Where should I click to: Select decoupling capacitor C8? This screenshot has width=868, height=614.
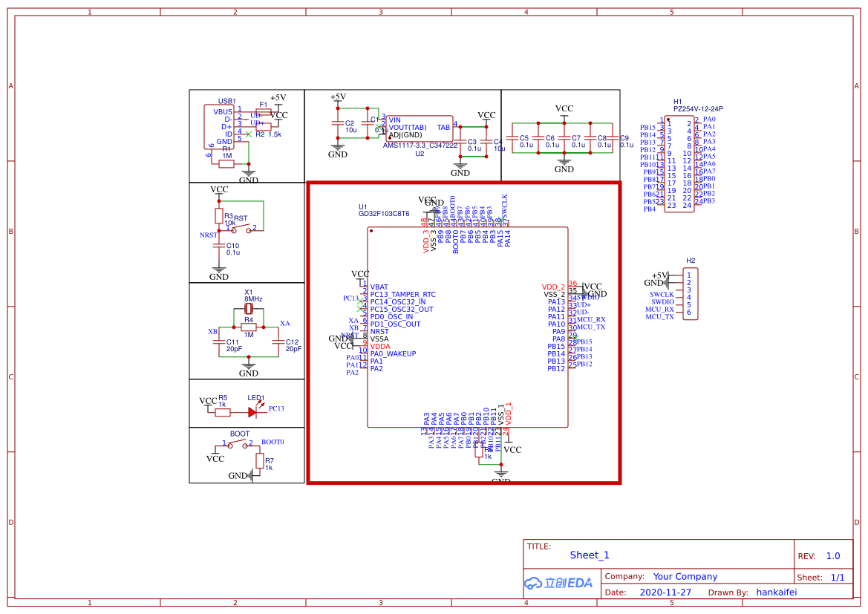click(590, 138)
